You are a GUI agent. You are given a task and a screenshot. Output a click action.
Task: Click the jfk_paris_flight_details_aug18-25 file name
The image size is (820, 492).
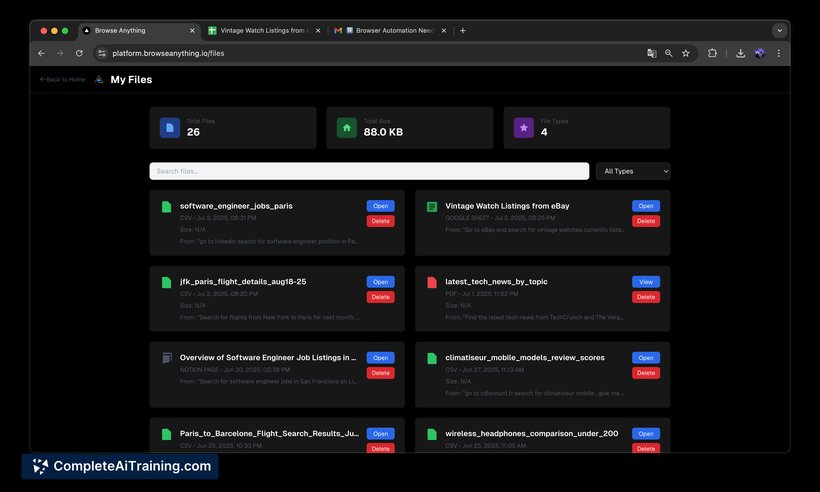pyautogui.click(x=243, y=282)
